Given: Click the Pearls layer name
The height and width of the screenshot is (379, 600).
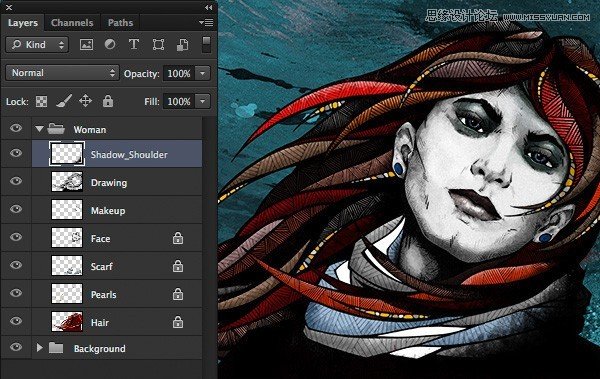Looking at the screenshot, I should (104, 295).
